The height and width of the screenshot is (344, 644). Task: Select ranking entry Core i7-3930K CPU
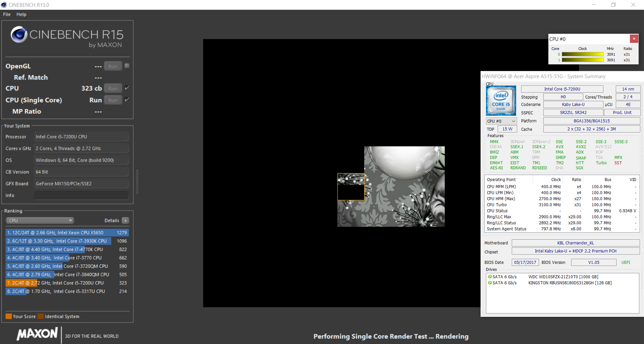(67, 241)
